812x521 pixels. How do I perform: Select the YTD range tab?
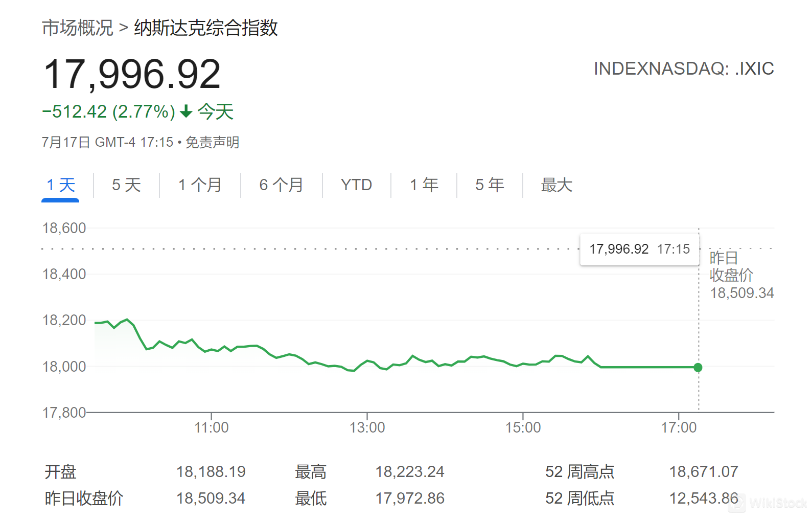click(356, 185)
